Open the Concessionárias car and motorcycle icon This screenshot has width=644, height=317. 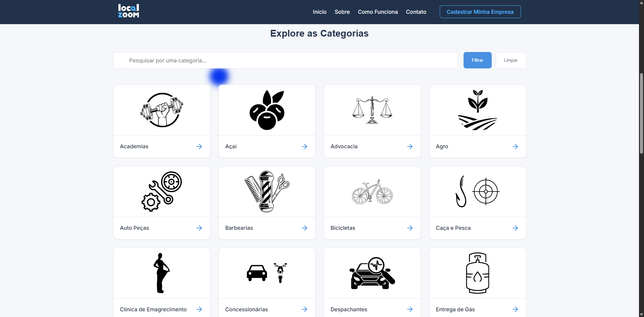(267, 273)
